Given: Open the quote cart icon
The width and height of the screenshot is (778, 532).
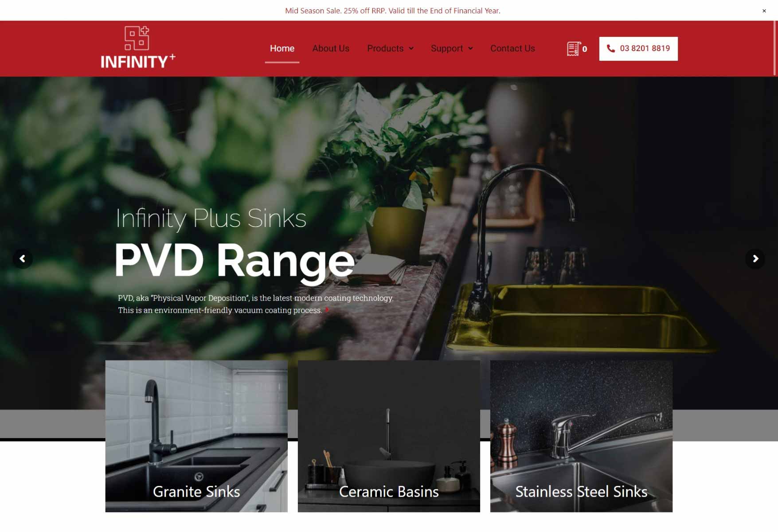Looking at the screenshot, I should pyautogui.click(x=574, y=49).
